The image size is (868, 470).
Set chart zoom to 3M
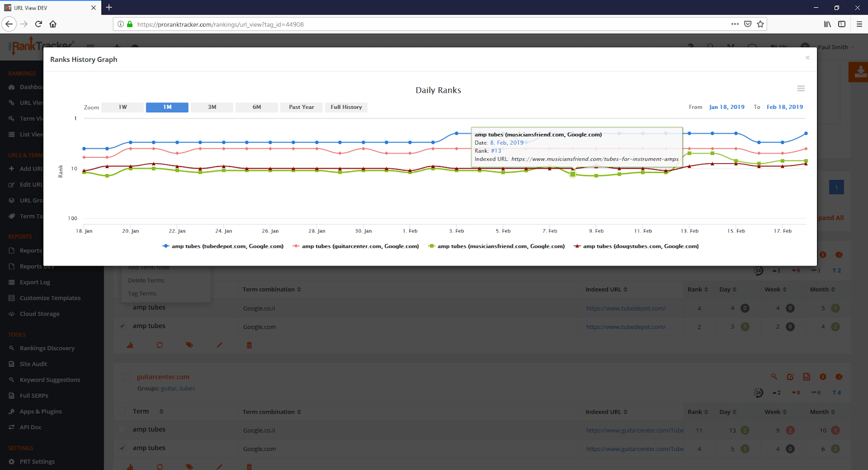[212, 107]
